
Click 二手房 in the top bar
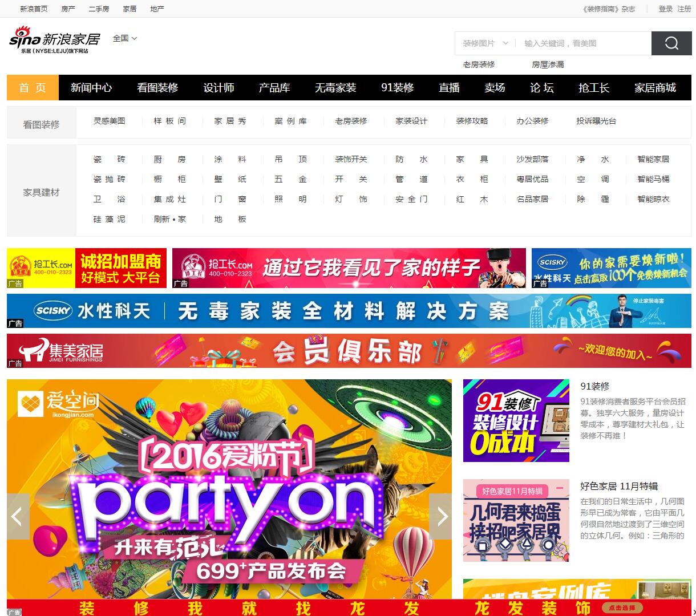pos(99,9)
